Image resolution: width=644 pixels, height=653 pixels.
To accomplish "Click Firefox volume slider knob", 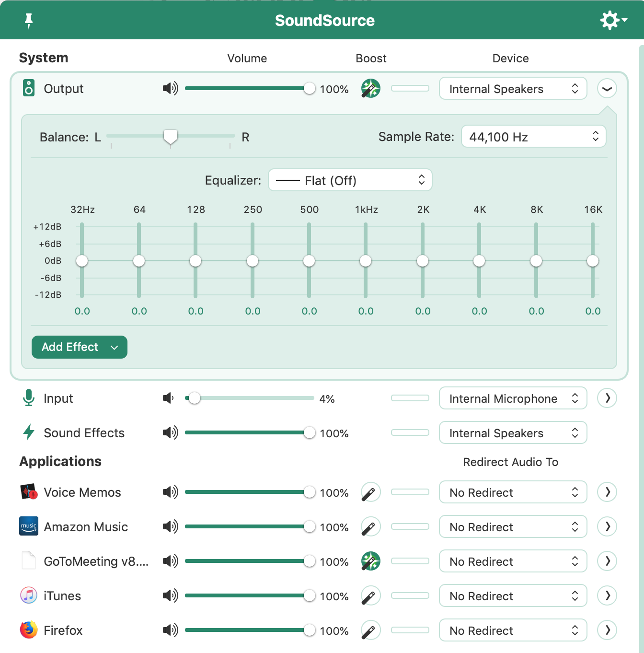I will (x=310, y=630).
